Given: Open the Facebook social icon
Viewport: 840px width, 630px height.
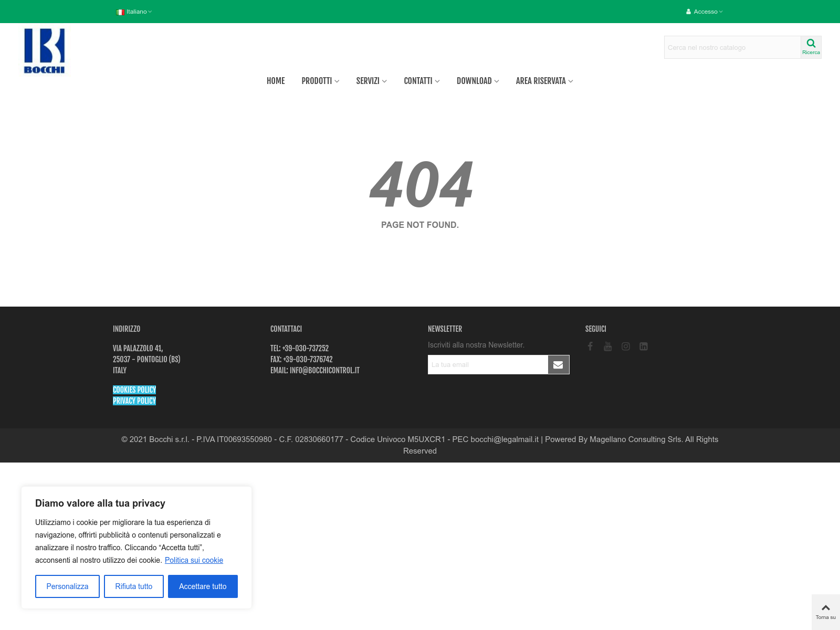Looking at the screenshot, I should [x=590, y=346].
